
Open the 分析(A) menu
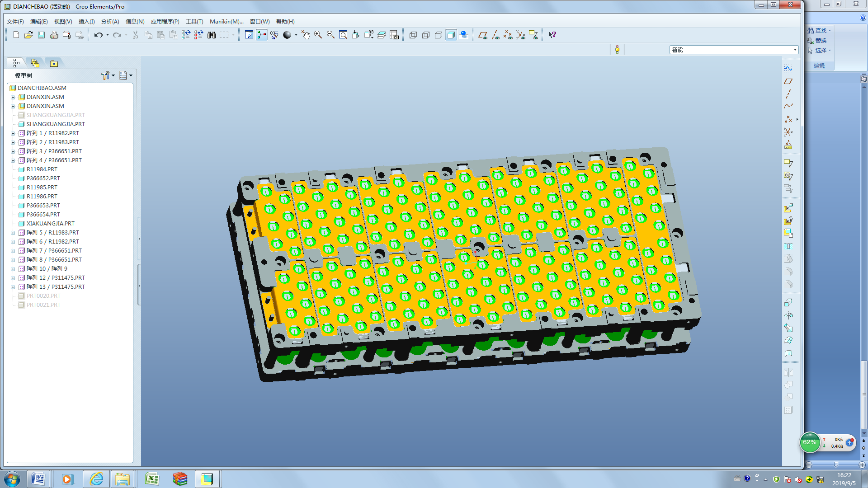(x=110, y=21)
